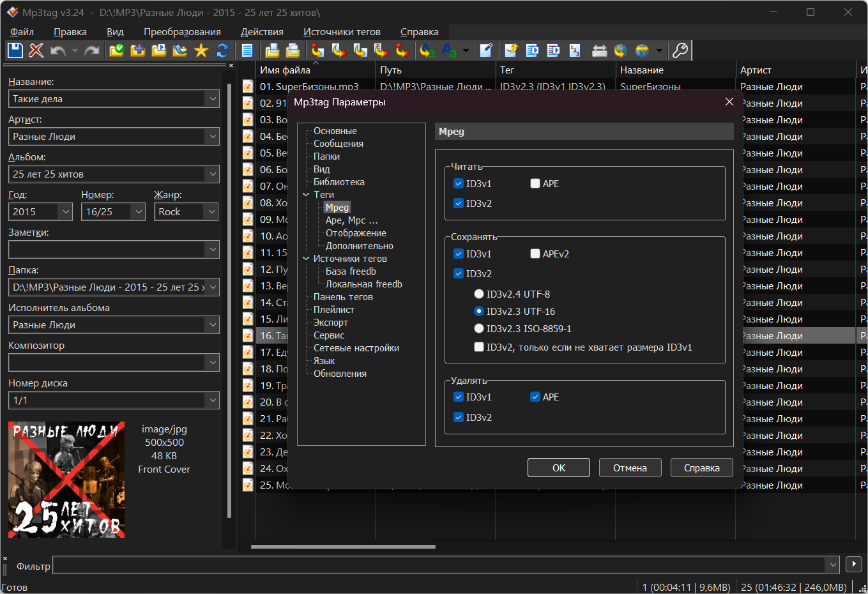
Task: Open the wrench Options icon in toolbar
Action: [681, 50]
